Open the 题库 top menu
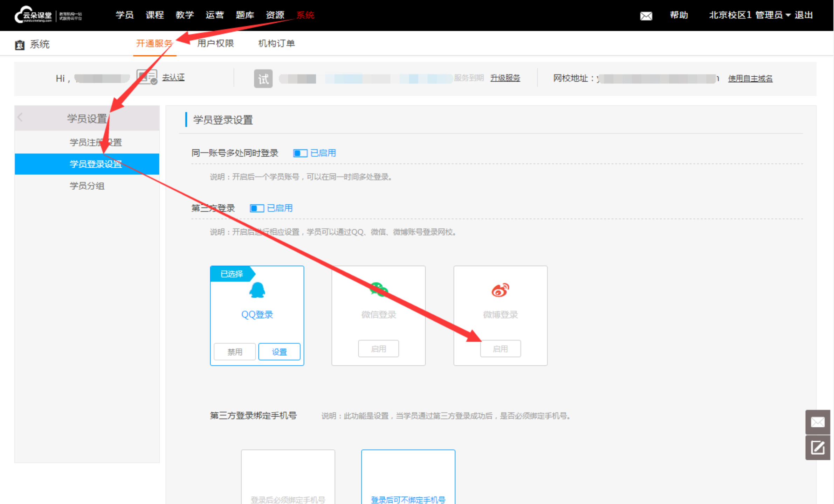 [244, 15]
